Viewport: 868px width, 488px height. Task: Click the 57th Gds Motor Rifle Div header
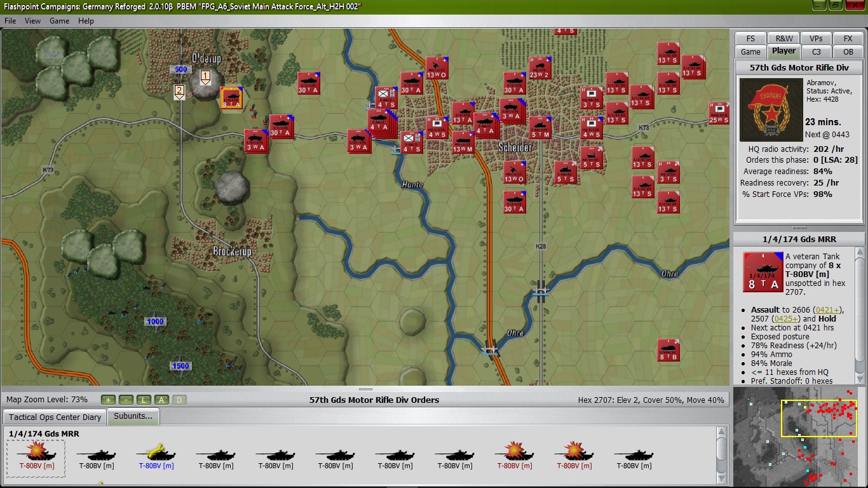tap(799, 67)
